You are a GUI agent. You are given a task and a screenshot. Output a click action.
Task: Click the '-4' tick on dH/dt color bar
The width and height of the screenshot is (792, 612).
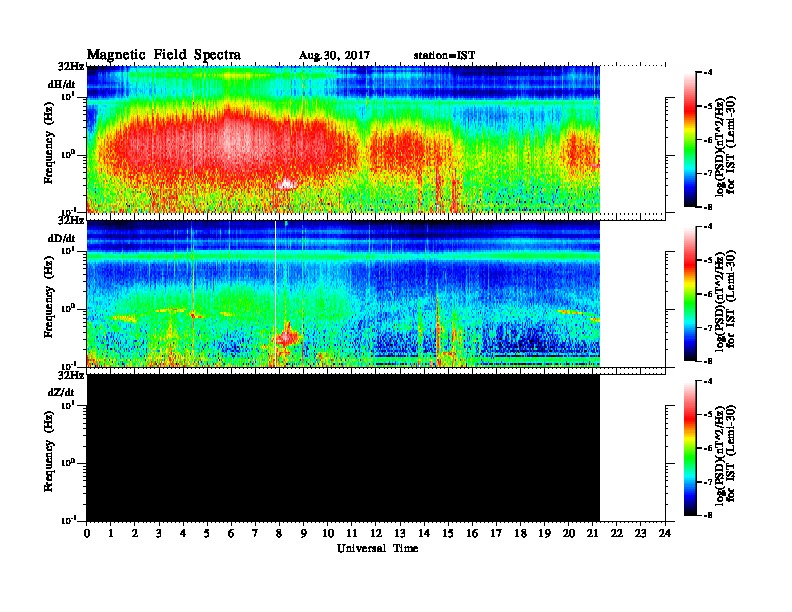click(707, 73)
